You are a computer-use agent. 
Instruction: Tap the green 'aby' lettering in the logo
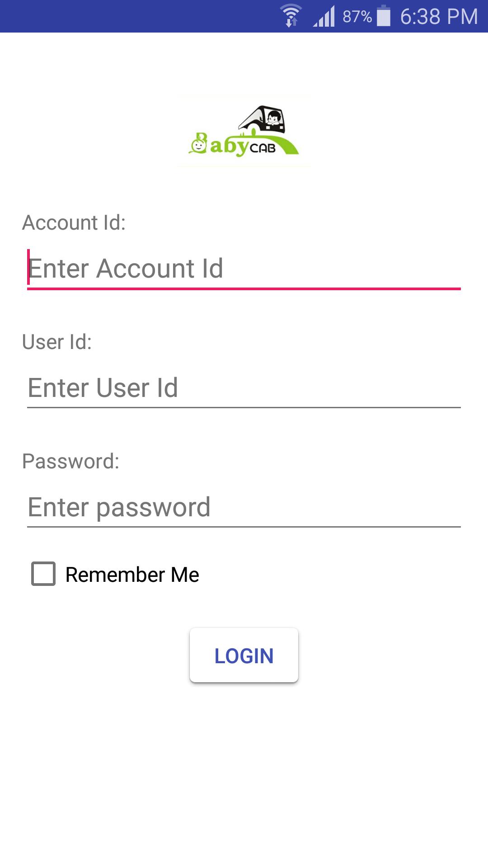pyautogui.click(x=229, y=146)
